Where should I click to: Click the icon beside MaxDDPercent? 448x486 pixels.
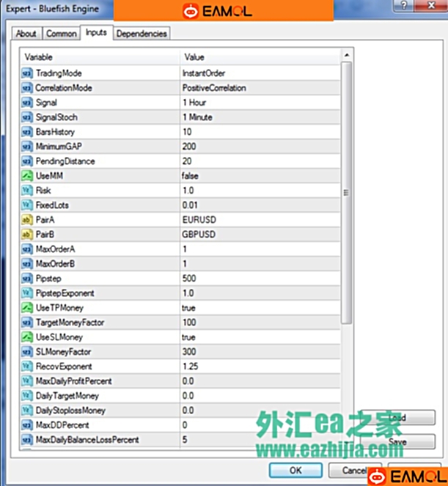click(x=27, y=425)
